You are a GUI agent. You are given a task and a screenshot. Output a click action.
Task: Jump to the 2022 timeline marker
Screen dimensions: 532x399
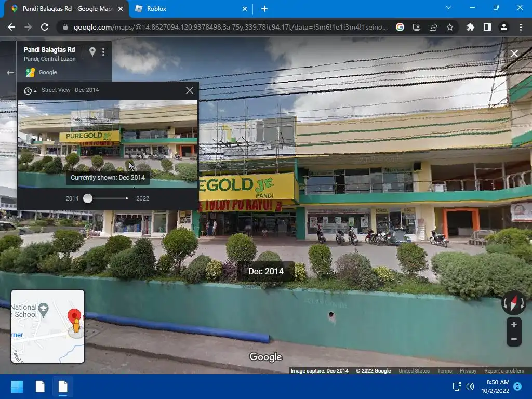[127, 198]
